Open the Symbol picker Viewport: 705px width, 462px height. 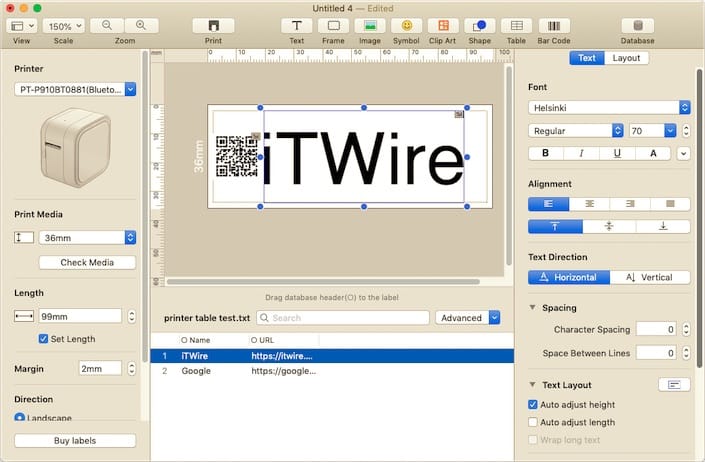[x=406, y=26]
